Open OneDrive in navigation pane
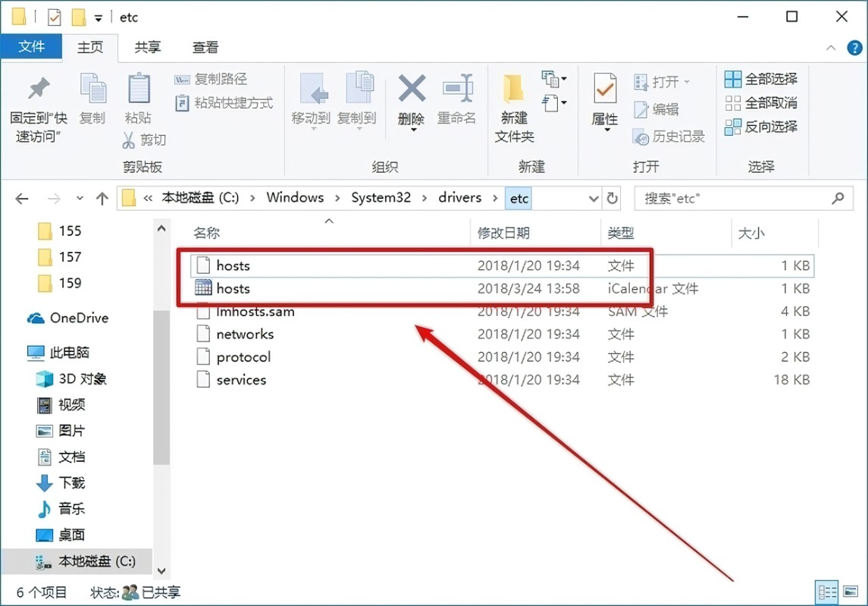 tap(67, 318)
